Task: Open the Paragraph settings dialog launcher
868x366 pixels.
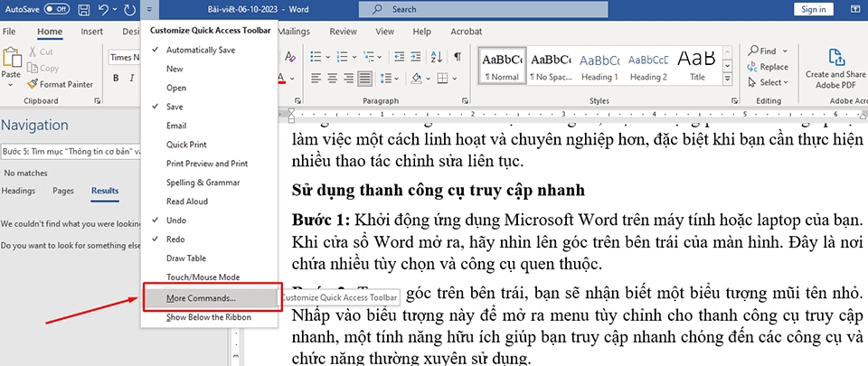Action: (465, 100)
